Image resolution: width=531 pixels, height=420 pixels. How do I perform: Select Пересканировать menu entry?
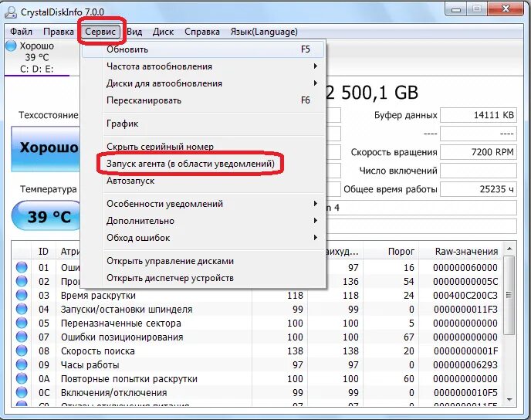point(203,100)
